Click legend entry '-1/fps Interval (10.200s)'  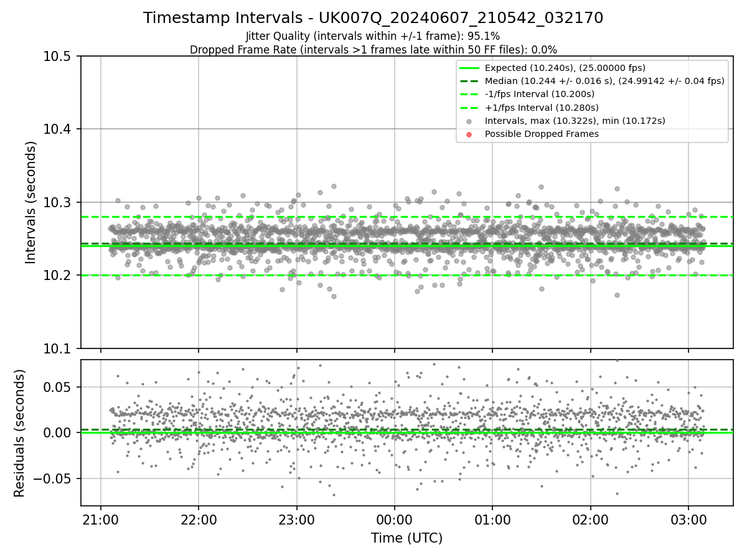coord(540,94)
